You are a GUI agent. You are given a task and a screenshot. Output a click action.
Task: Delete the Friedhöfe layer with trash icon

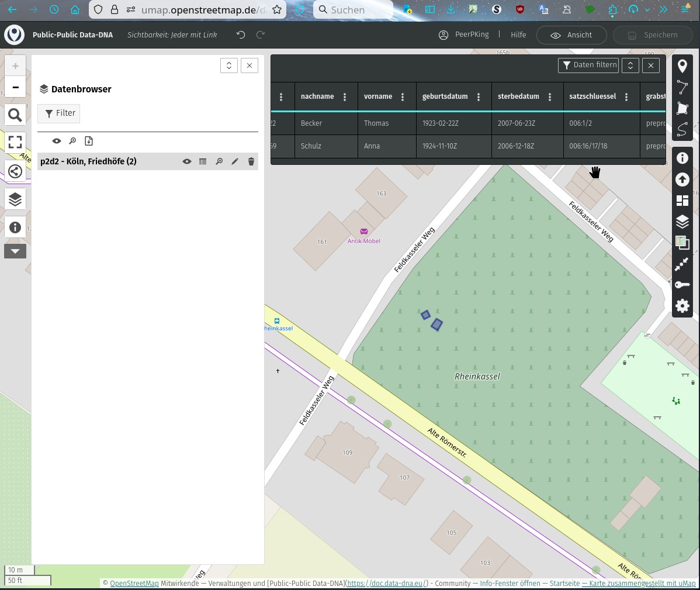pos(251,161)
